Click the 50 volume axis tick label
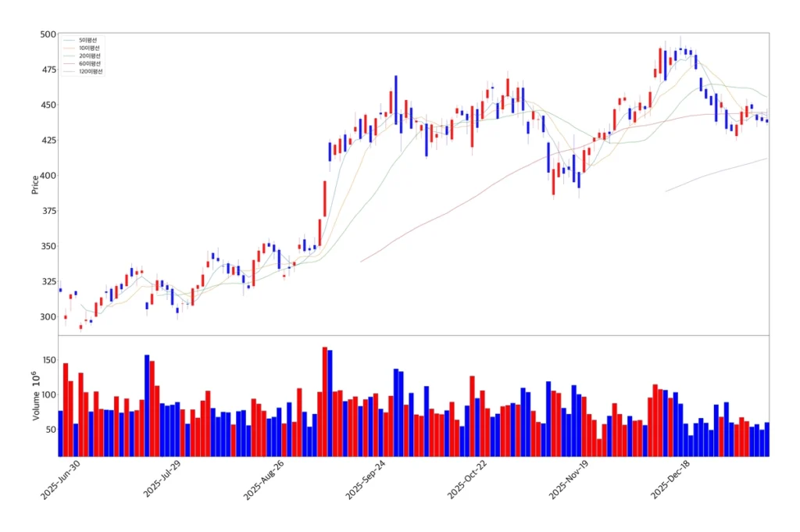 pyautogui.click(x=48, y=430)
